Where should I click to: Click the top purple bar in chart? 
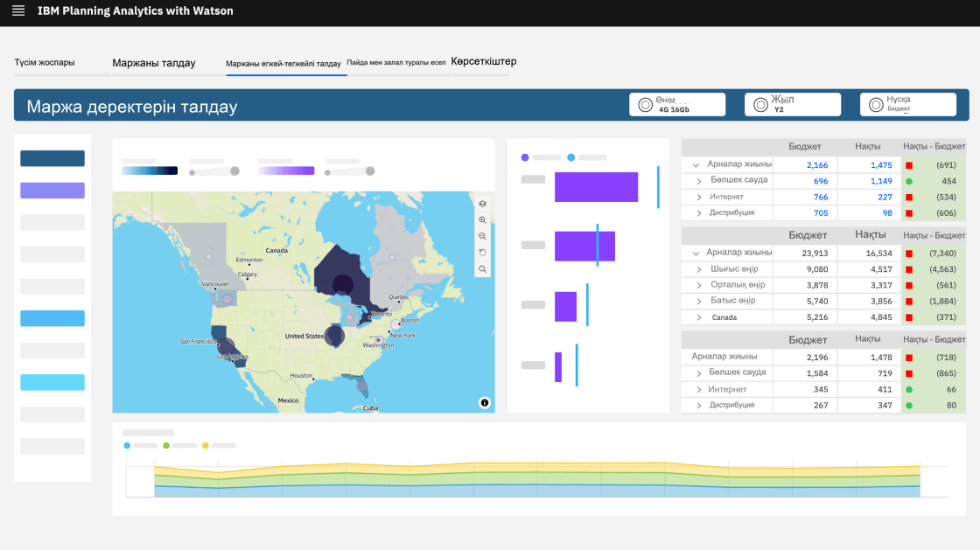point(596,186)
